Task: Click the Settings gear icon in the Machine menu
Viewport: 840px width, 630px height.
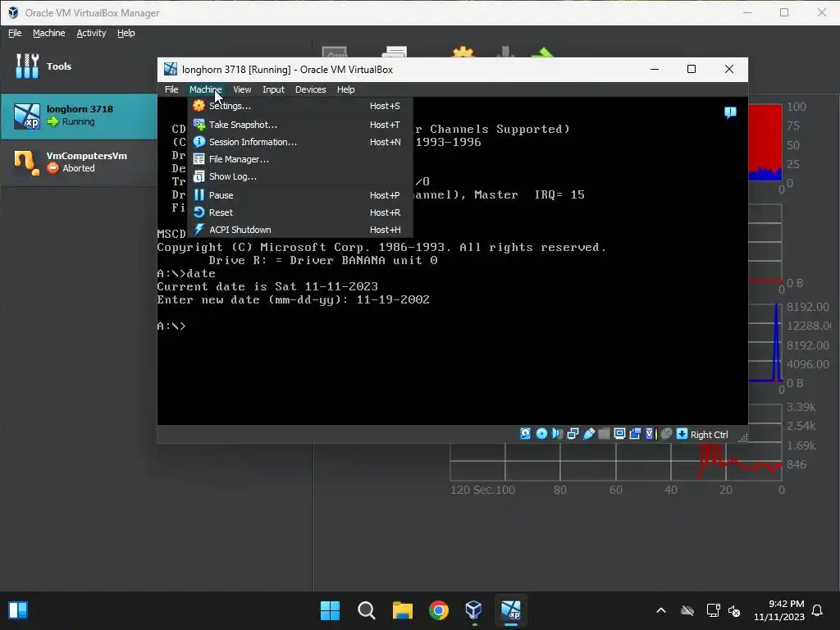Action: click(199, 106)
